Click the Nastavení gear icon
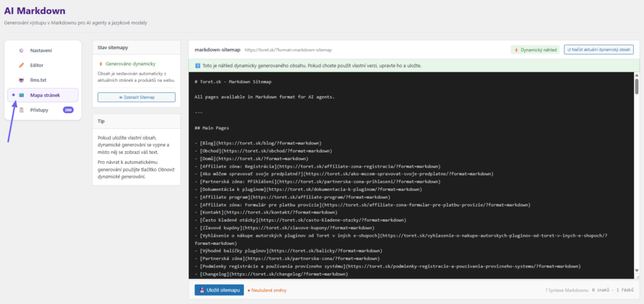The image size is (644, 304). [21, 50]
